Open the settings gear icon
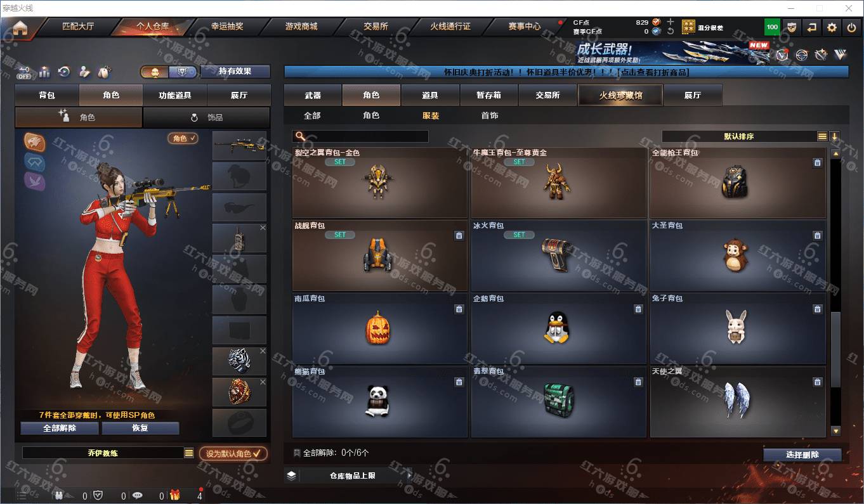Image resolution: width=864 pixels, height=504 pixels. pyautogui.click(x=832, y=27)
